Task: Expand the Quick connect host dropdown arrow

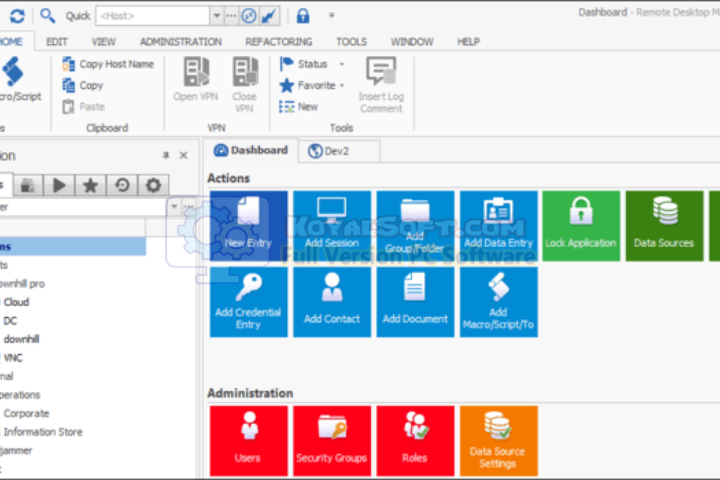Action: [x=217, y=16]
